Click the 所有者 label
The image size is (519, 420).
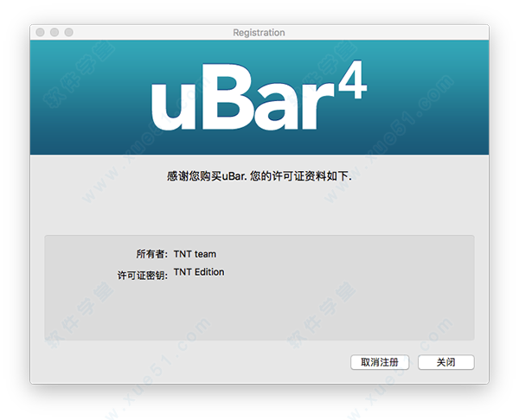pos(152,254)
